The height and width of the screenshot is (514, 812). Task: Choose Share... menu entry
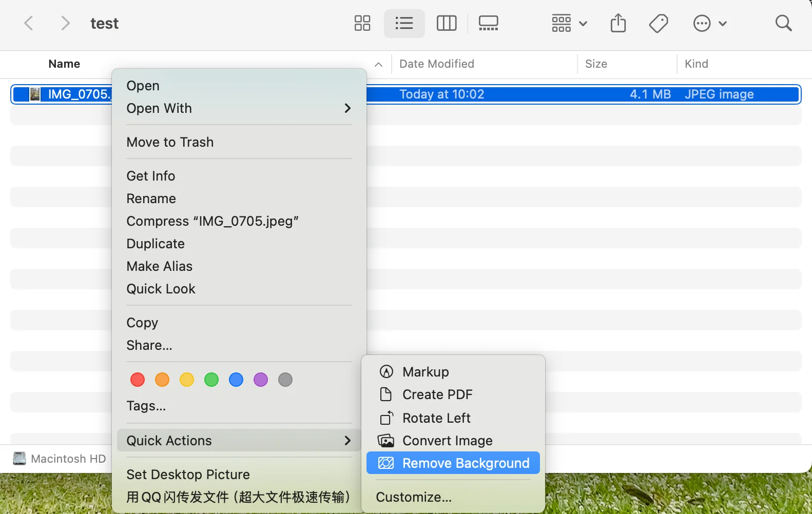(x=239, y=345)
